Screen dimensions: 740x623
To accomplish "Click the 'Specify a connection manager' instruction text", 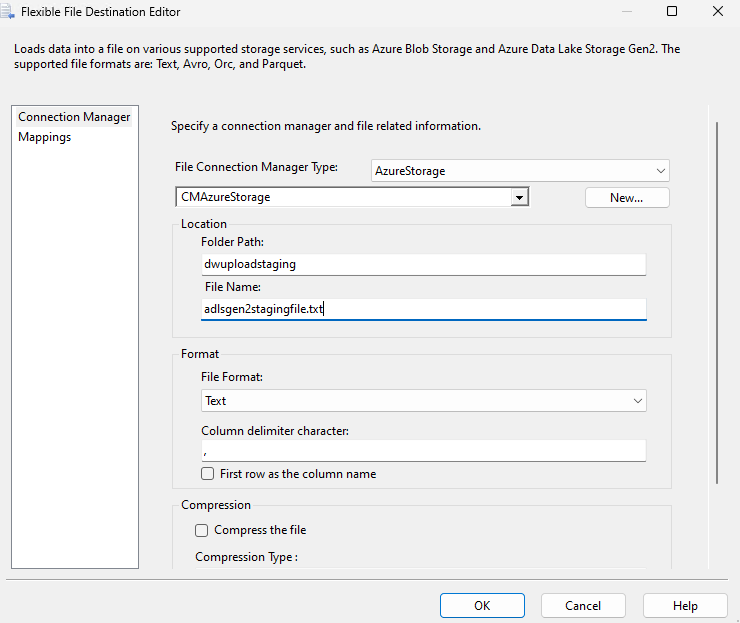I will pos(326,126).
